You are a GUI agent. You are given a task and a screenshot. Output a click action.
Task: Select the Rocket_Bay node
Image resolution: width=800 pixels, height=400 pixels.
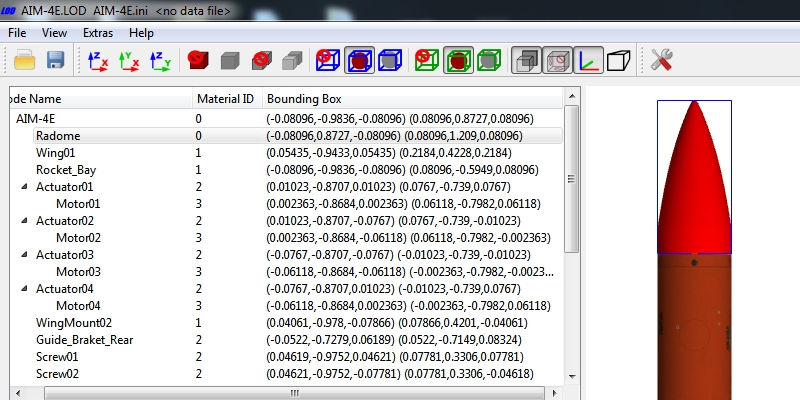click(66, 170)
